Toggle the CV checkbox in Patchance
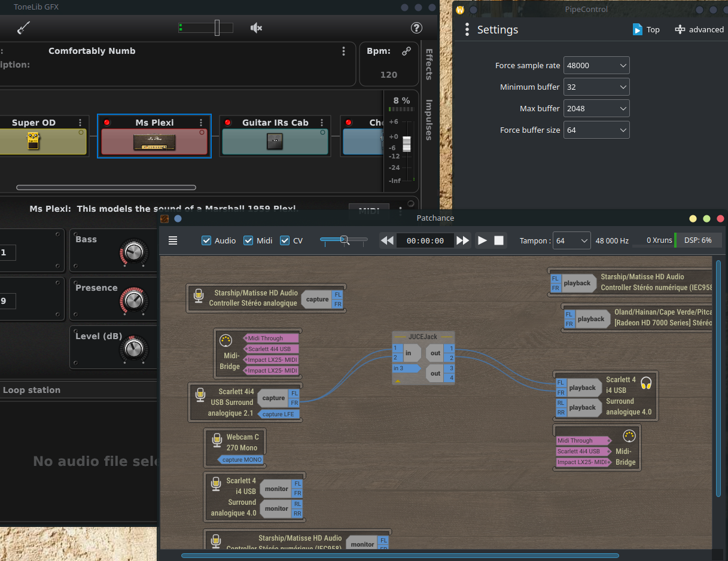The image size is (728, 561). point(285,240)
